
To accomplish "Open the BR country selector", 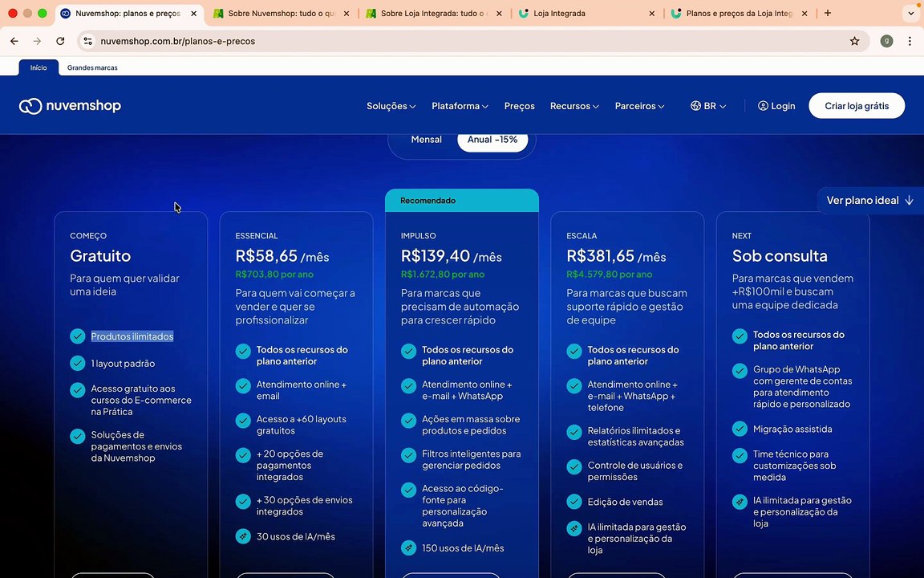I will pos(708,106).
